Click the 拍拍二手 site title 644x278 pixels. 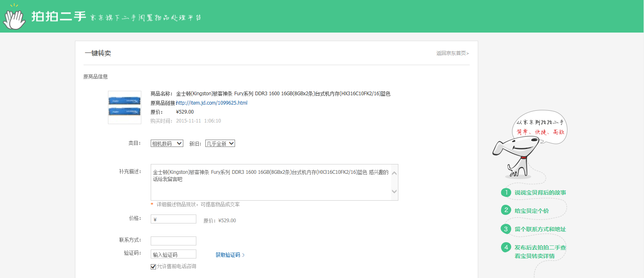click(x=59, y=16)
